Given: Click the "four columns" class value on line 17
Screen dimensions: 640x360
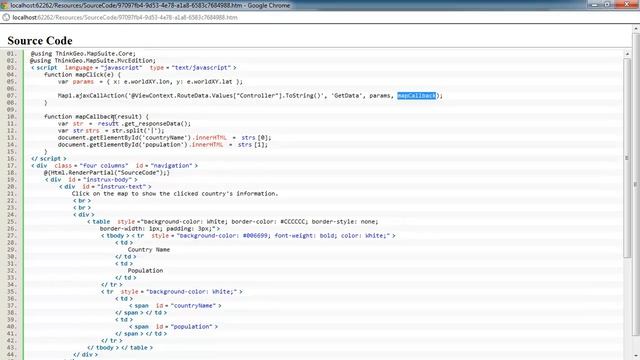Looking at the screenshot, I should [x=104, y=166].
